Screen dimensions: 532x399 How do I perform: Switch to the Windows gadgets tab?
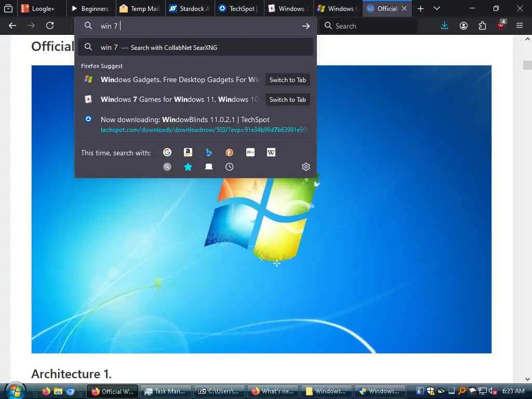click(338, 8)
